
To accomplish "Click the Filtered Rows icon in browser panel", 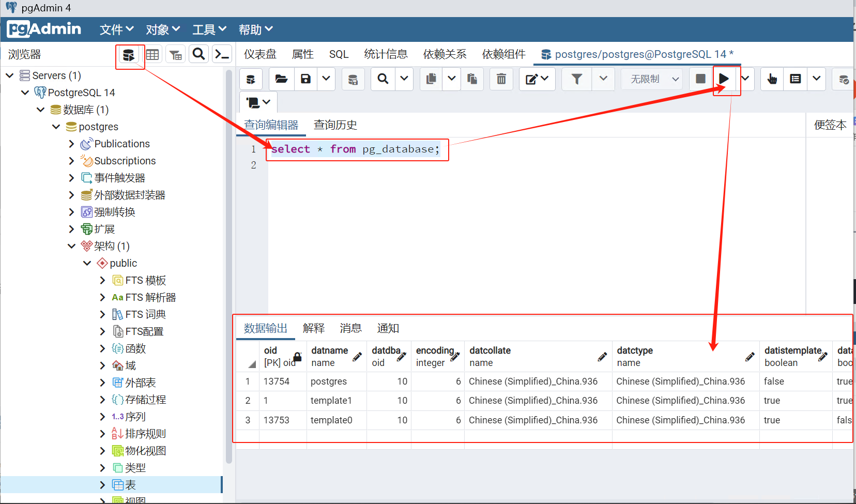I will point(176,54).
